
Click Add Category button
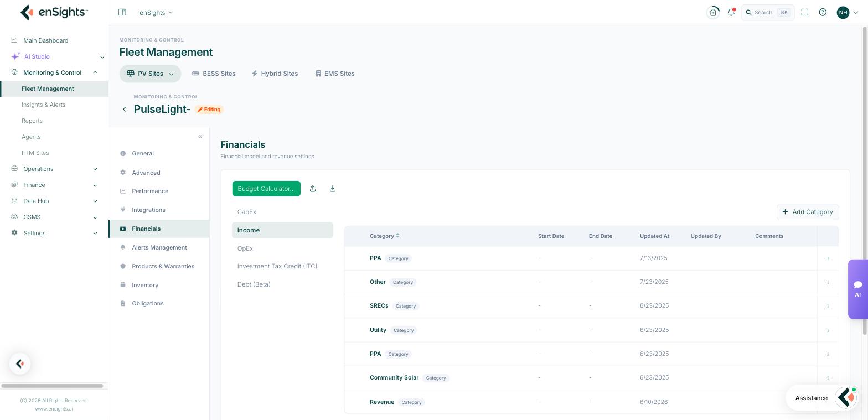click(x=808, y=212)
